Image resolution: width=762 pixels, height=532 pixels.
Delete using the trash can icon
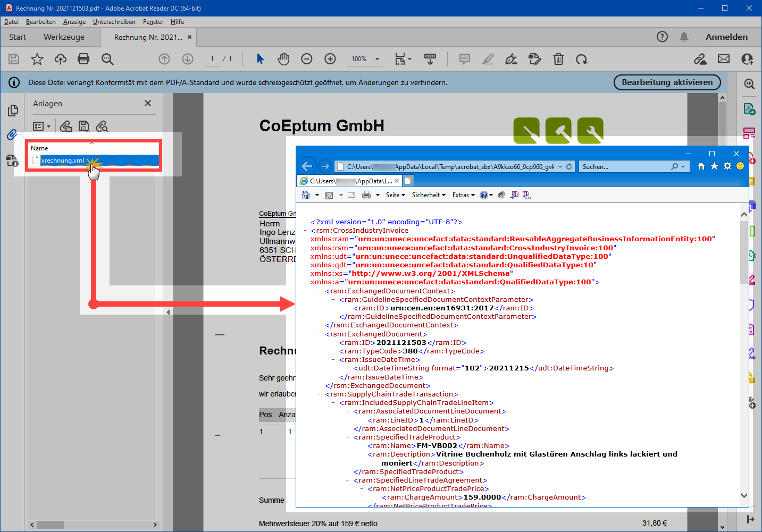[558, 59]
